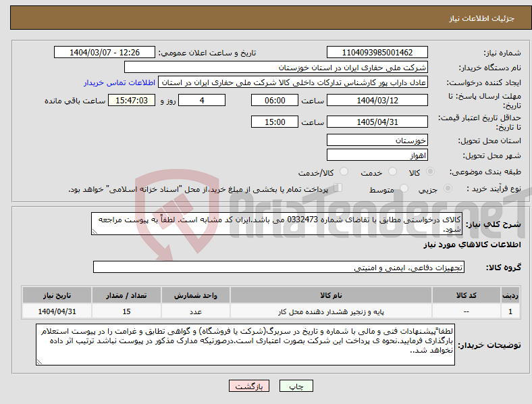Click the buyer organization name field
The width and height of the screenshot is (532, 404).
(x=276, y=67)
